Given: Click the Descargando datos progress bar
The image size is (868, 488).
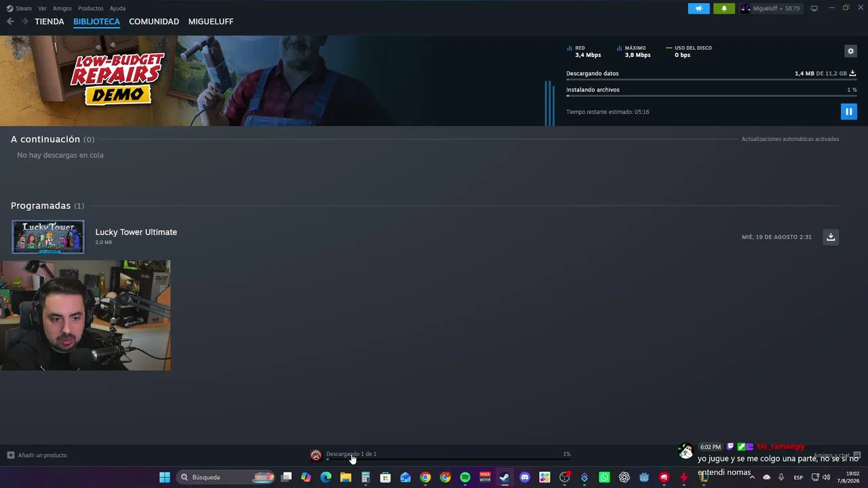Looking at the screenshot, I should pos(711,80).
